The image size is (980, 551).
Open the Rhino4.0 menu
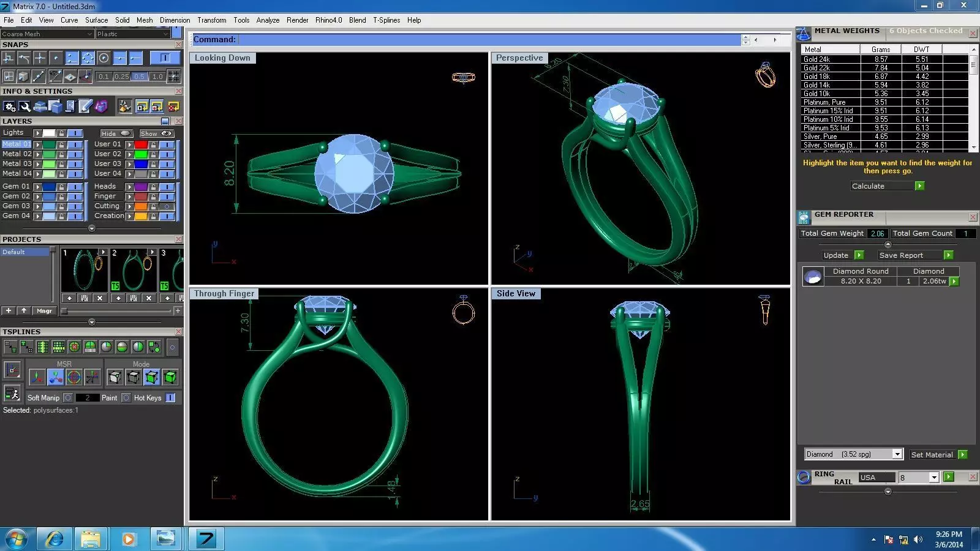coord(328,20)
